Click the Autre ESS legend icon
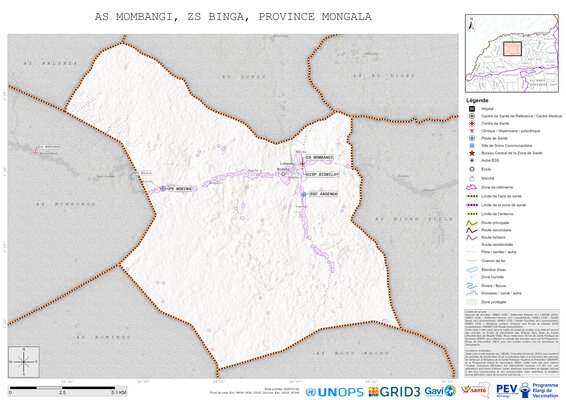This screenshot has width=566, height=400. tap(471, 160)
